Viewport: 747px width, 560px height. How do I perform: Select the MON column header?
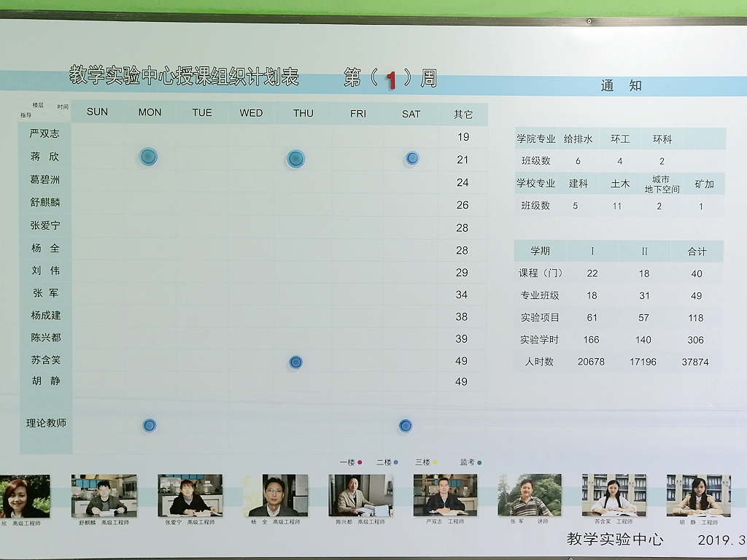tap(150, 112)
